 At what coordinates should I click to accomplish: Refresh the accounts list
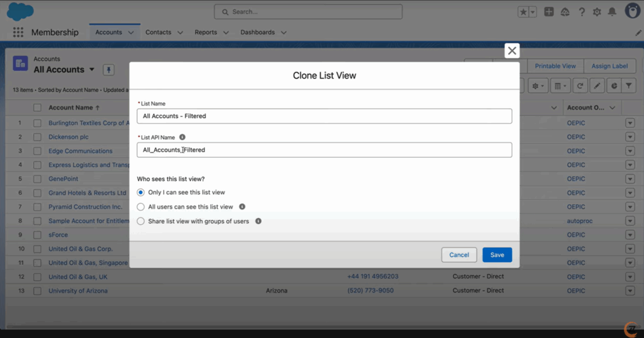580,85
